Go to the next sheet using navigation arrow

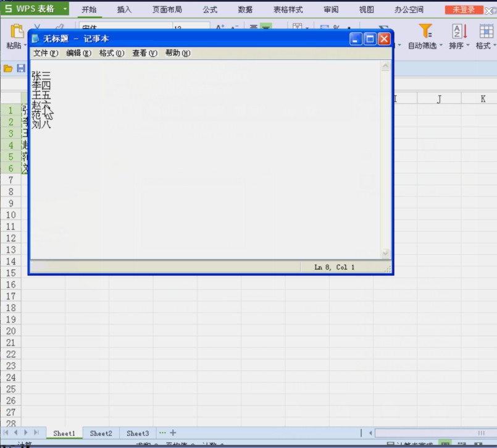(x=26, y=433)
